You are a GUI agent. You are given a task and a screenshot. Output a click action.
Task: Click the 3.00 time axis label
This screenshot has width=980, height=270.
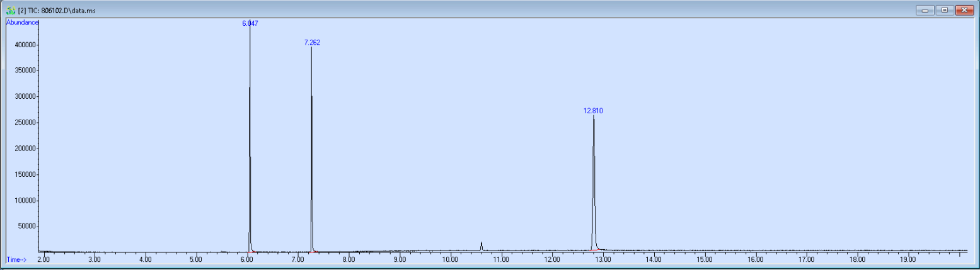click(94, 259)
